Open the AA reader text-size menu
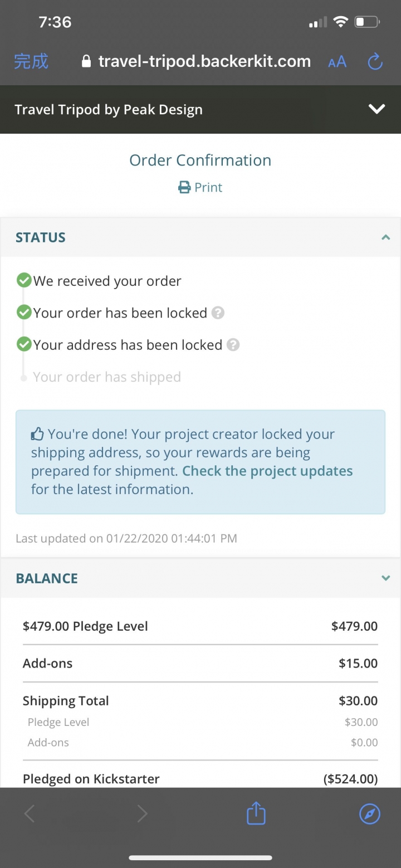Screen dimensions: 401x868 click(338, 62)
